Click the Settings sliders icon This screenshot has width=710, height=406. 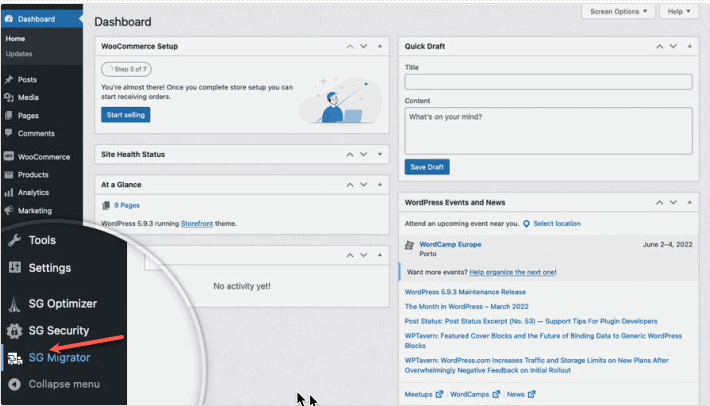coord(14,267)
